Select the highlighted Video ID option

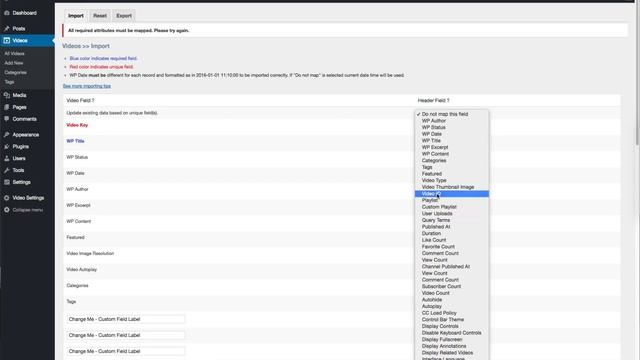(x=452, y=193)
